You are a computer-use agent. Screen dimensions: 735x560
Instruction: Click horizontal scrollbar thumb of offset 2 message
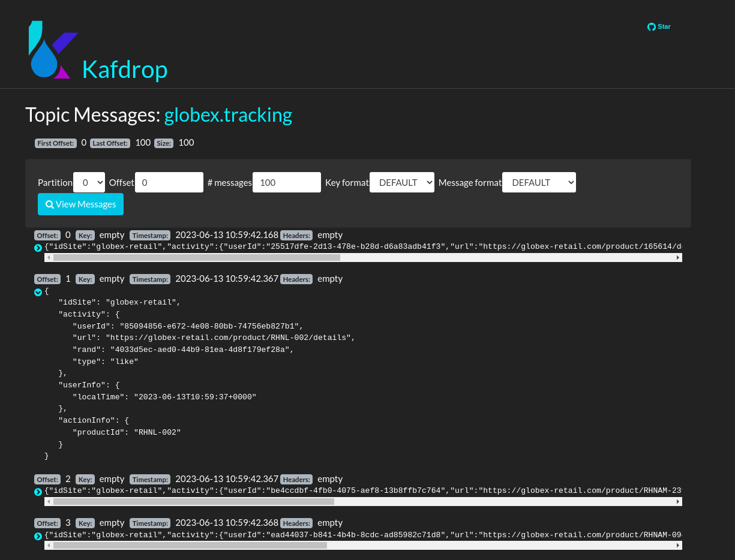coord(194,501)
